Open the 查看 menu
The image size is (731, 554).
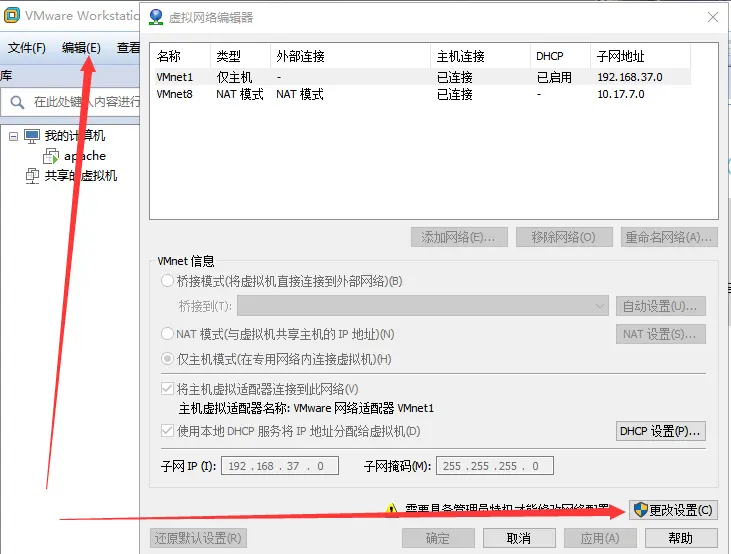click(x=128, y=48)
